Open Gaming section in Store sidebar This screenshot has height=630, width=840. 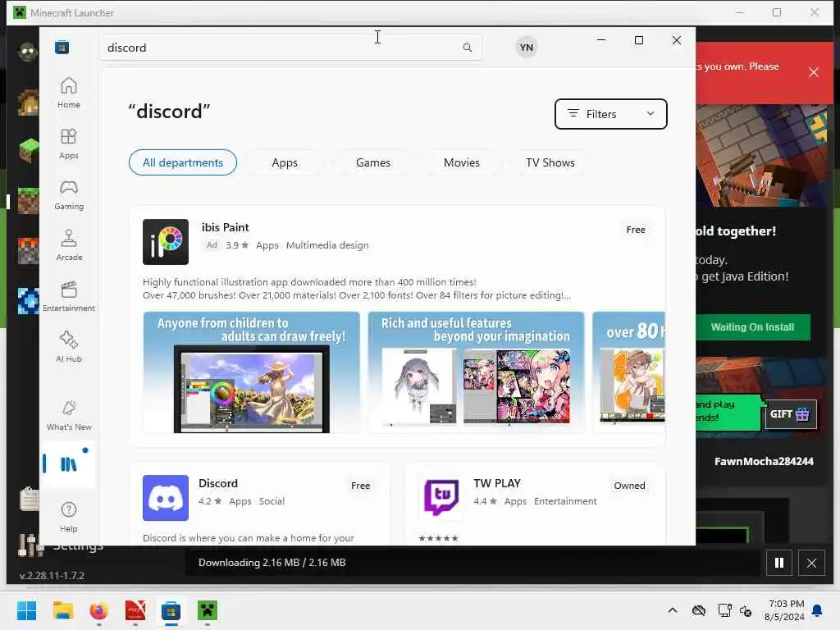(69, 194)
